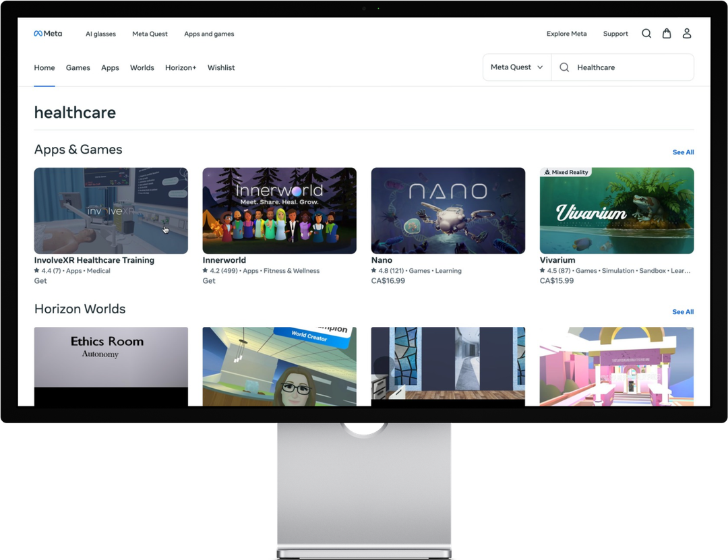Click Get under Innerworld
This screenshot has width=728, height=560.
point(209,281)
